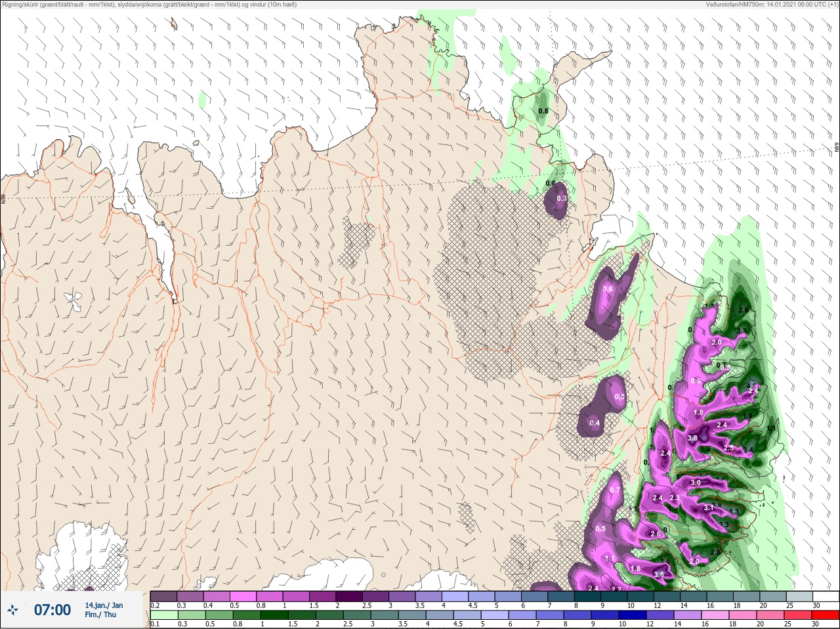
Task: Click the 0.3 snow value on the map
Action: [562, 198]
